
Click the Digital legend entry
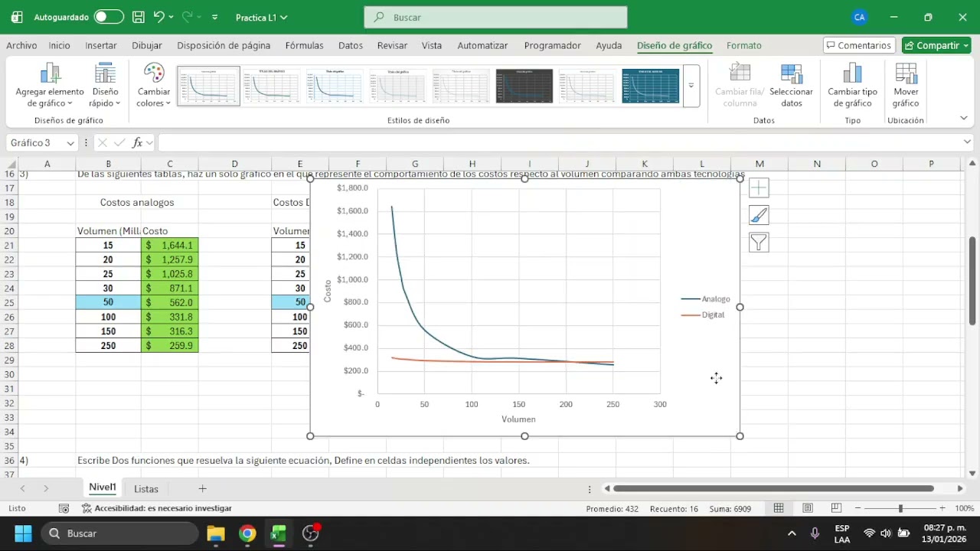703,315
